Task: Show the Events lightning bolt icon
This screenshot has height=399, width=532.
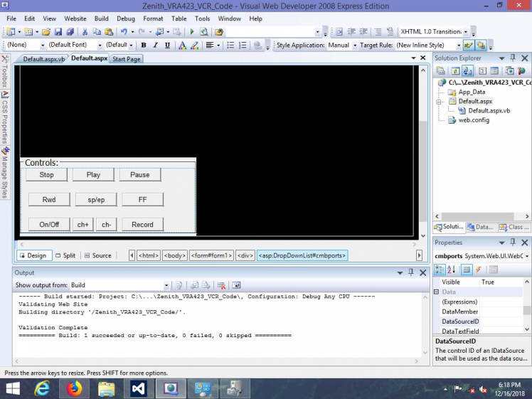Action: click(479, 270)
